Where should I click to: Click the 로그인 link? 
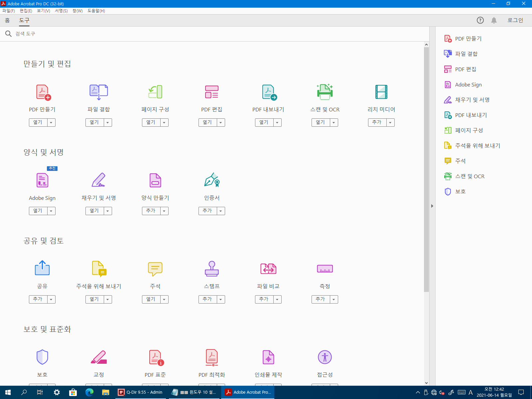(x=515, y=20)
